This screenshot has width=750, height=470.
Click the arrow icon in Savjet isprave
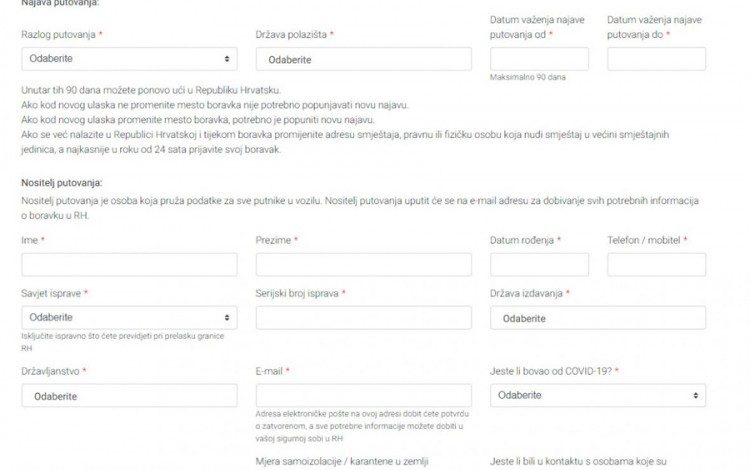230,318
